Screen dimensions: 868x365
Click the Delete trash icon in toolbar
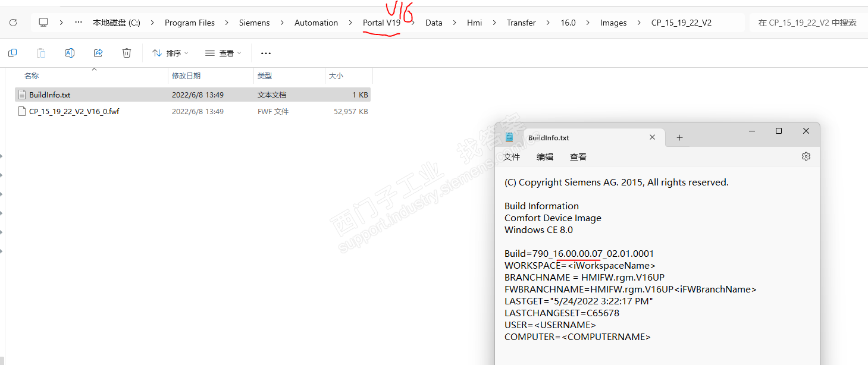pyautogui.click(x=127, y=53)
